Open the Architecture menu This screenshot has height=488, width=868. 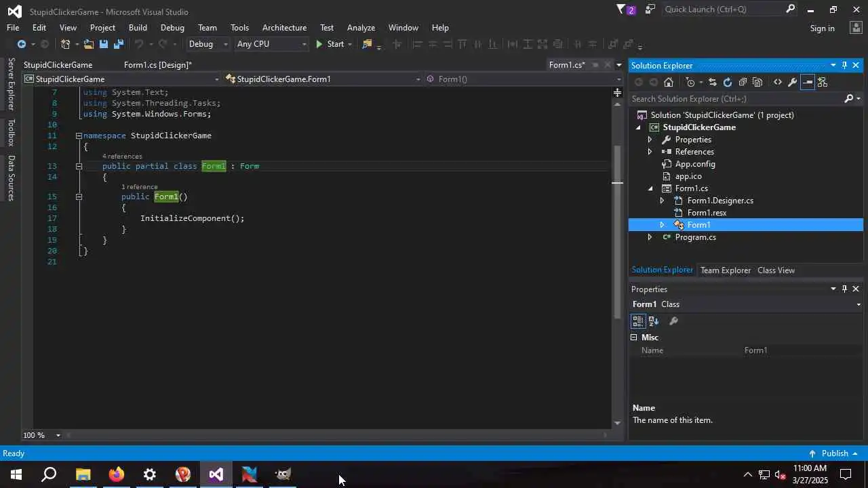(284, 28)
